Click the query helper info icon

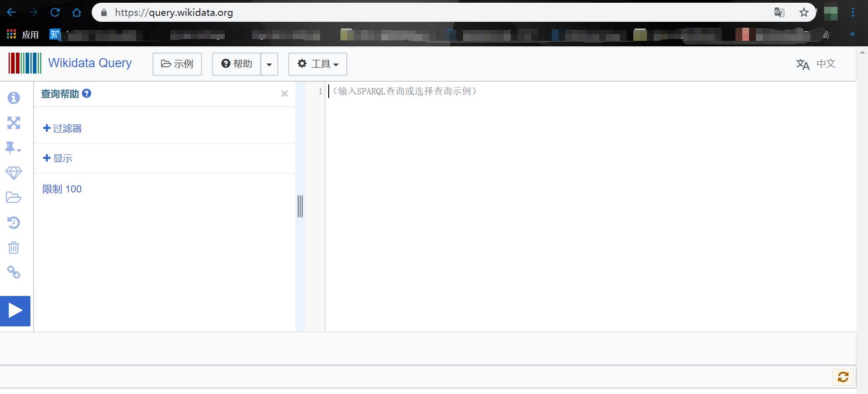(x=14, y=98)
